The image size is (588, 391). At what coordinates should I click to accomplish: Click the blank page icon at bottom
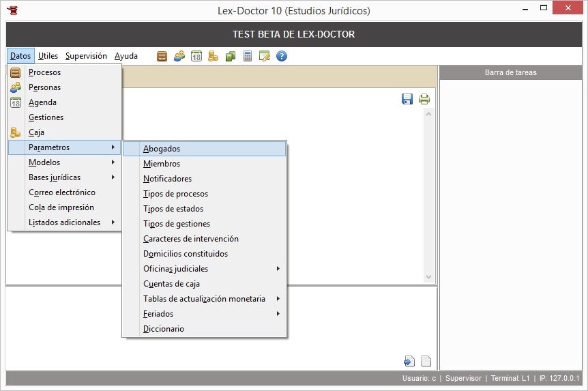[x=426, y=361]
